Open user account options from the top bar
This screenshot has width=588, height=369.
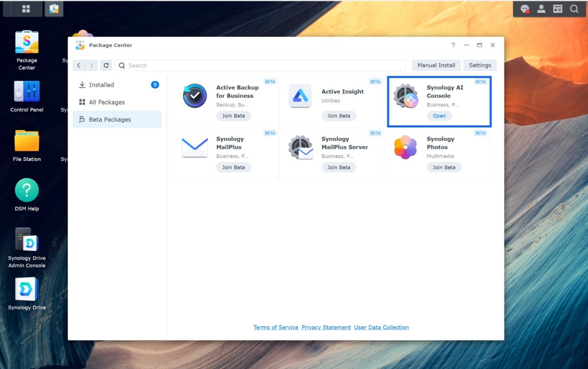541,8
